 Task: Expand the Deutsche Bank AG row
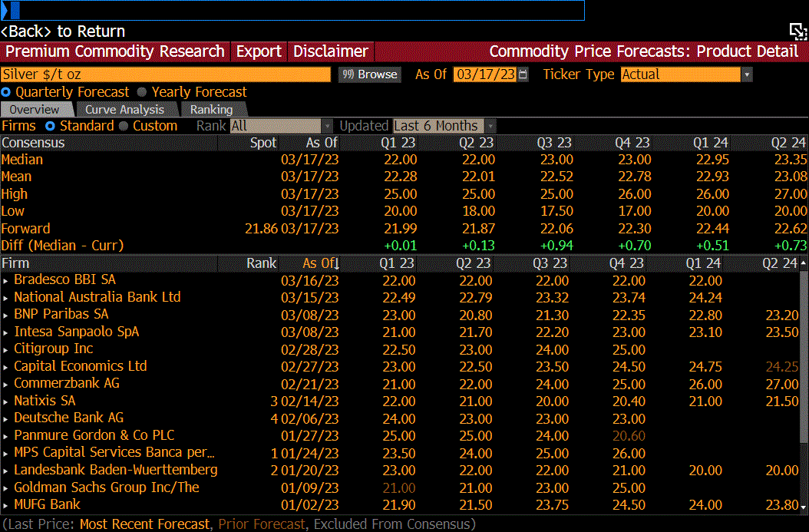tap(5, 419)
